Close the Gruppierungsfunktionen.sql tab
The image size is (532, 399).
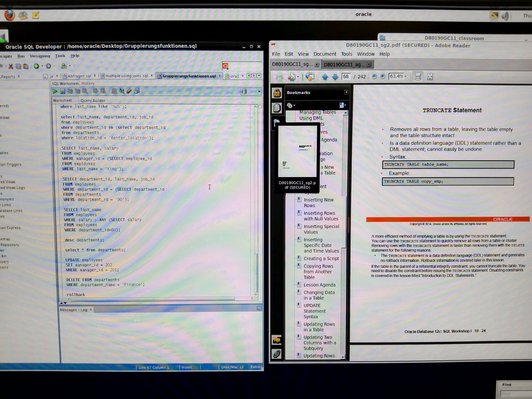point(220,76)
